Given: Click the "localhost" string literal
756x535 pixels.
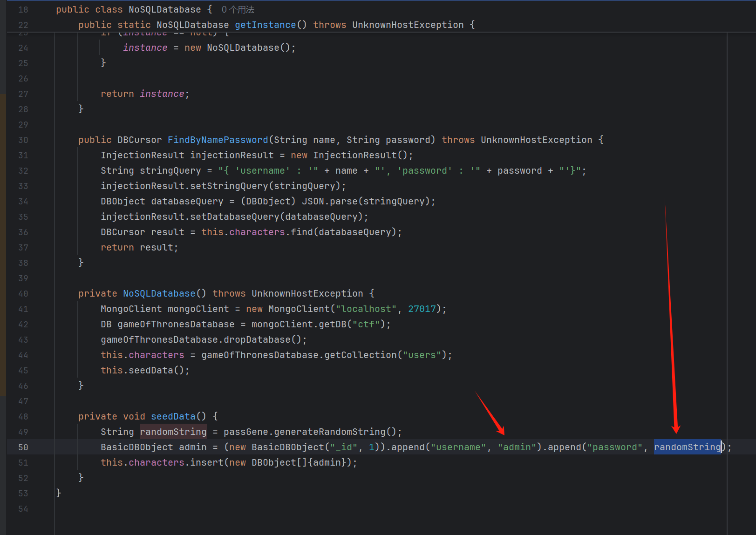Looking at the screenshot, I should coord(366,309).
